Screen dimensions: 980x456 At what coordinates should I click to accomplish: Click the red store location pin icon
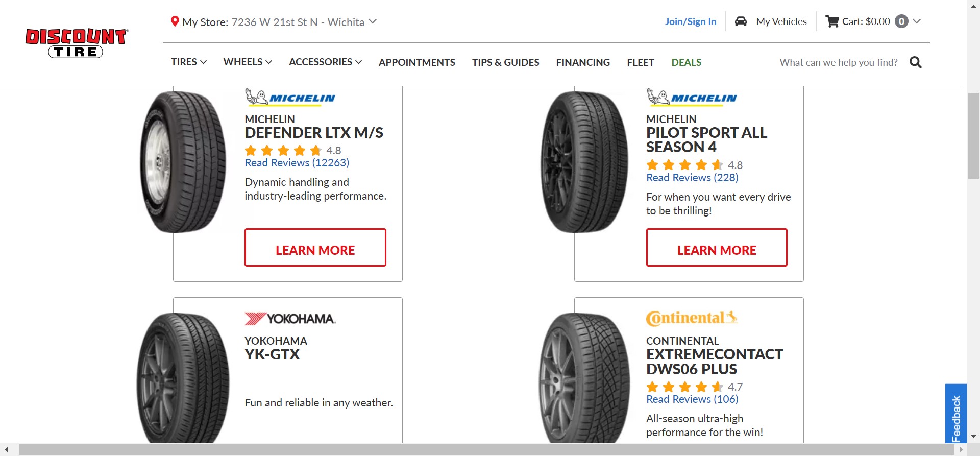175,21
